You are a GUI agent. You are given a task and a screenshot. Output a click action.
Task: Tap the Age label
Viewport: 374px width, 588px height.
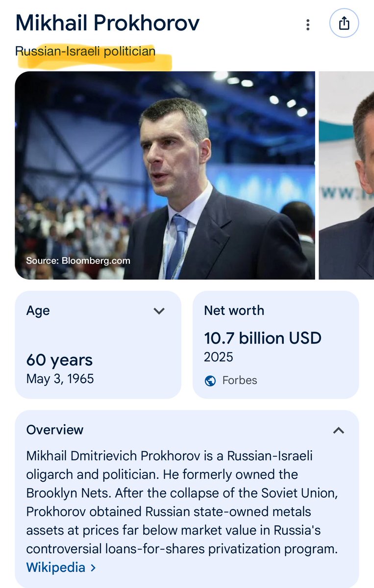point(38,311)
